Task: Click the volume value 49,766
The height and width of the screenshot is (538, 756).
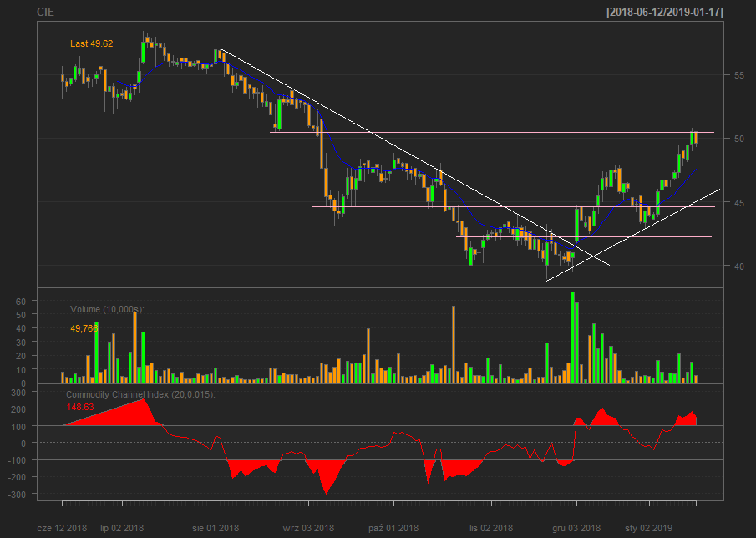Action: pyautogui.click(x=84, y=328)
